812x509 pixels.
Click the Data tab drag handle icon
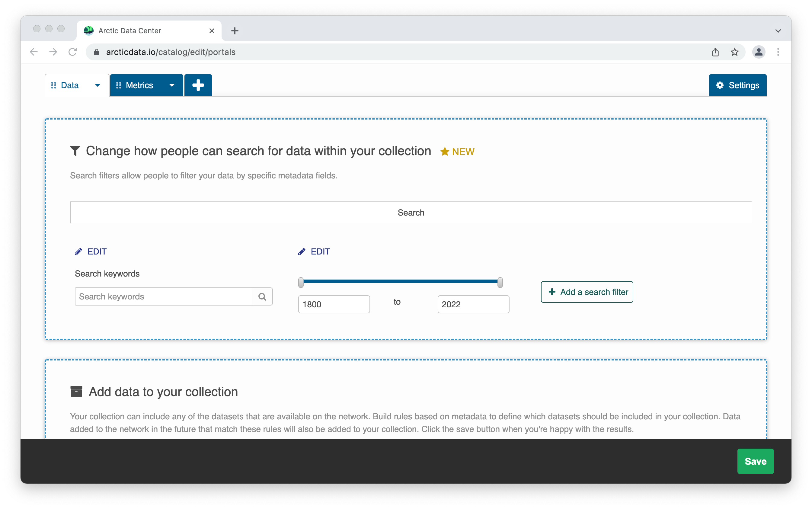click(x=53, y=85)
